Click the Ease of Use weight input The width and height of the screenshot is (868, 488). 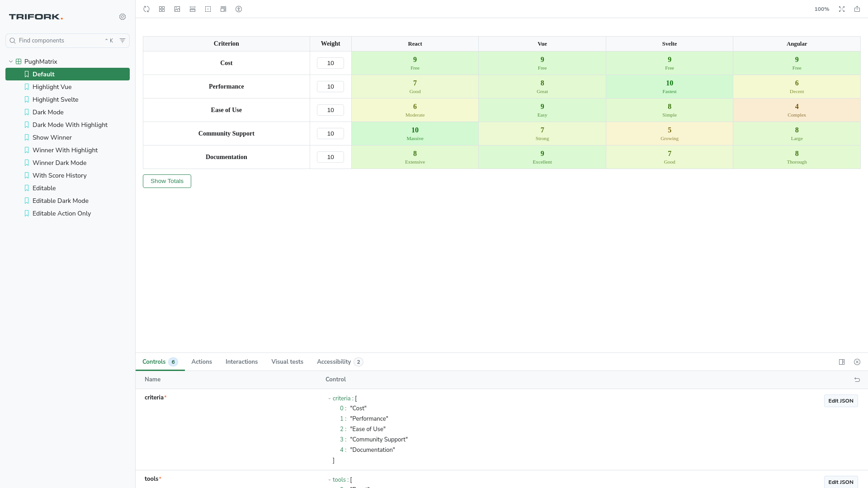330,110
